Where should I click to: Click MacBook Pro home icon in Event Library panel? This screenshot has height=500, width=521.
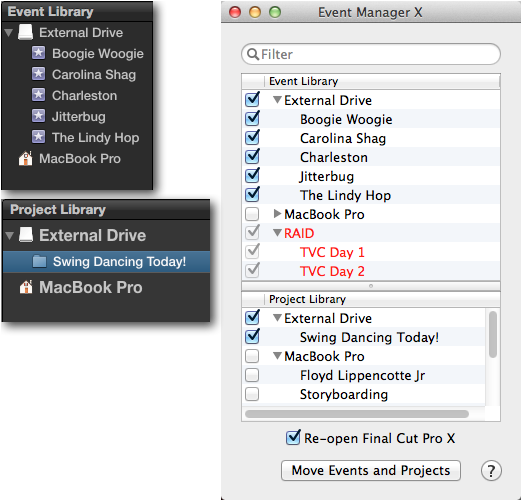tap(25, 158)
